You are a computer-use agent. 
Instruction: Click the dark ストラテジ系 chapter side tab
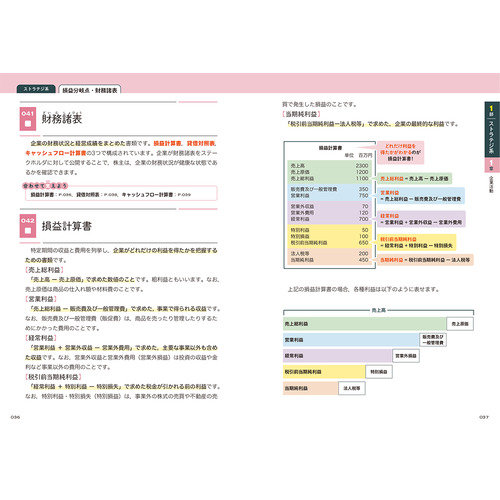491,130
